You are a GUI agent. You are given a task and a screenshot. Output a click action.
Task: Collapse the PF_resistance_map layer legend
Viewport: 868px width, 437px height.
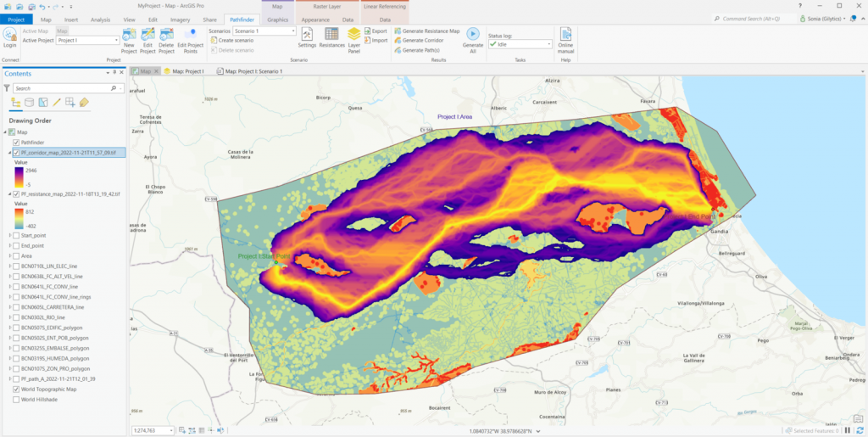(x=10, y=194)
